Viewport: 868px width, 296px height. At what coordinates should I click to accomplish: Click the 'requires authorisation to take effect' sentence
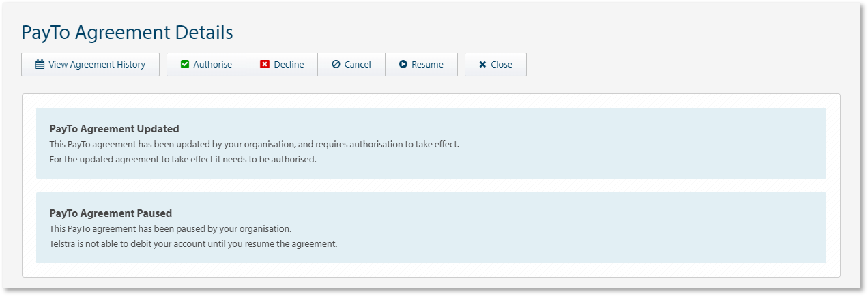[254, 144]
